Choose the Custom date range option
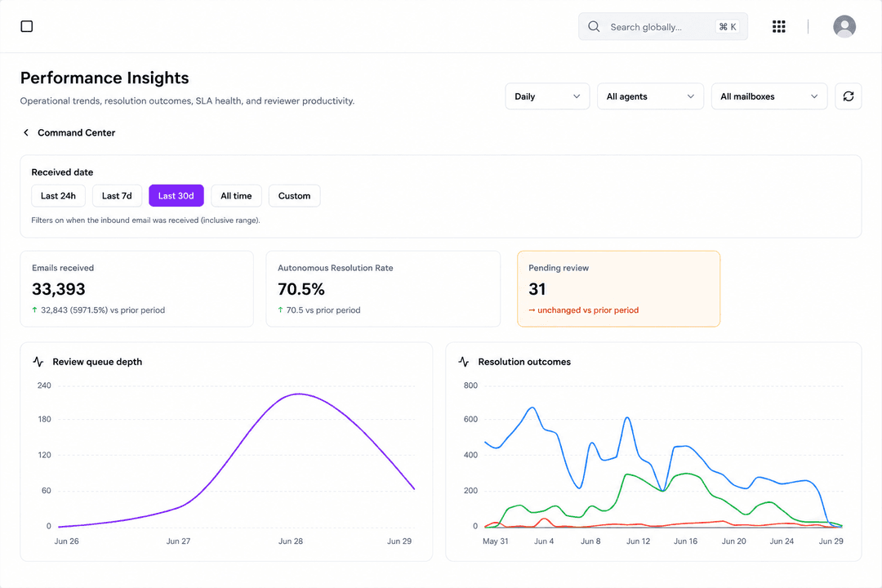 pyautogui.click(x=294, y=196)
